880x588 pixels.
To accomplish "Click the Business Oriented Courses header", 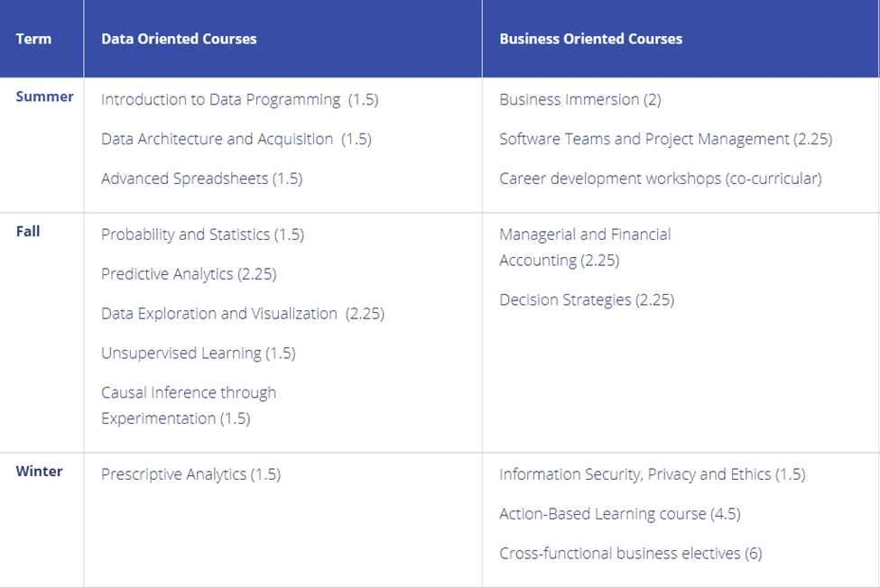I will click(590, 39).
